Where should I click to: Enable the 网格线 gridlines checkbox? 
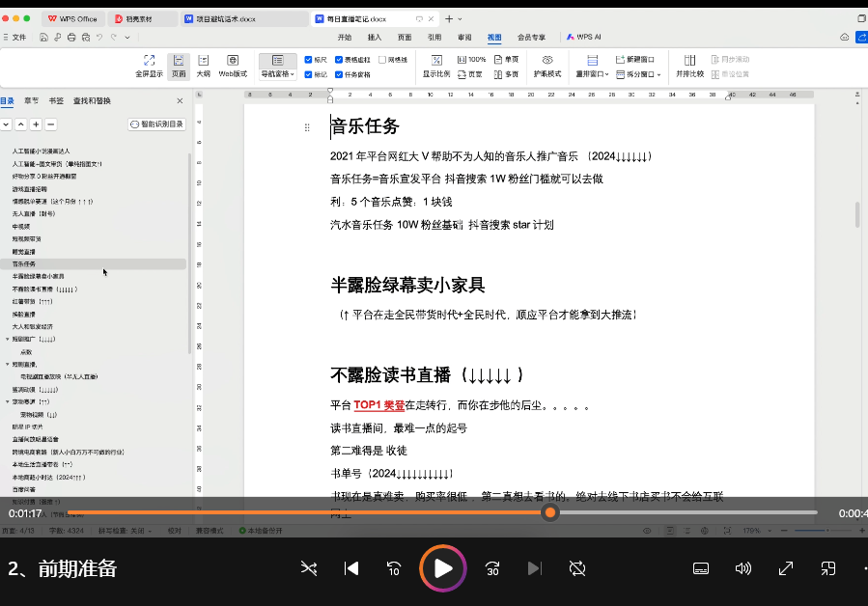[x=382, y=60]
